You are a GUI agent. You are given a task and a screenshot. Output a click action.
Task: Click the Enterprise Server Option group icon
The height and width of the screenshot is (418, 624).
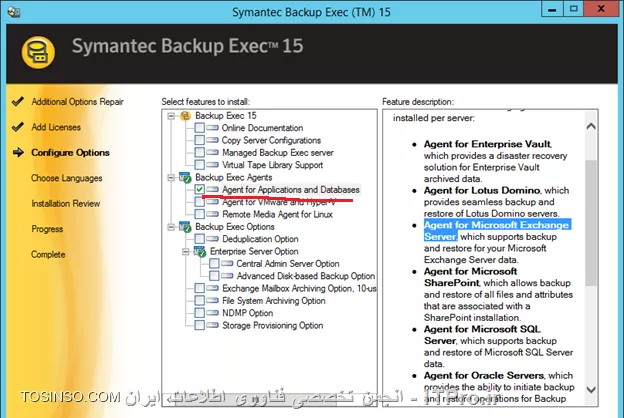(x=200, y=252)
